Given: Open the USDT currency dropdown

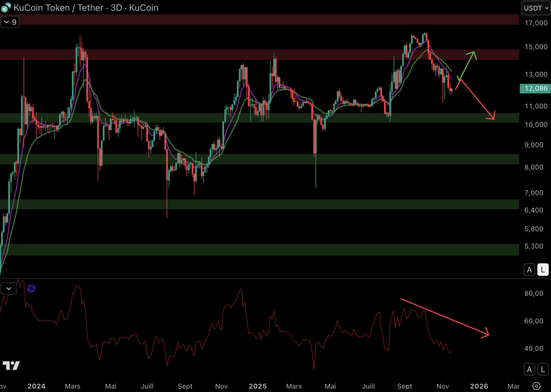Looking at the screenshot, I should [536, 8].
